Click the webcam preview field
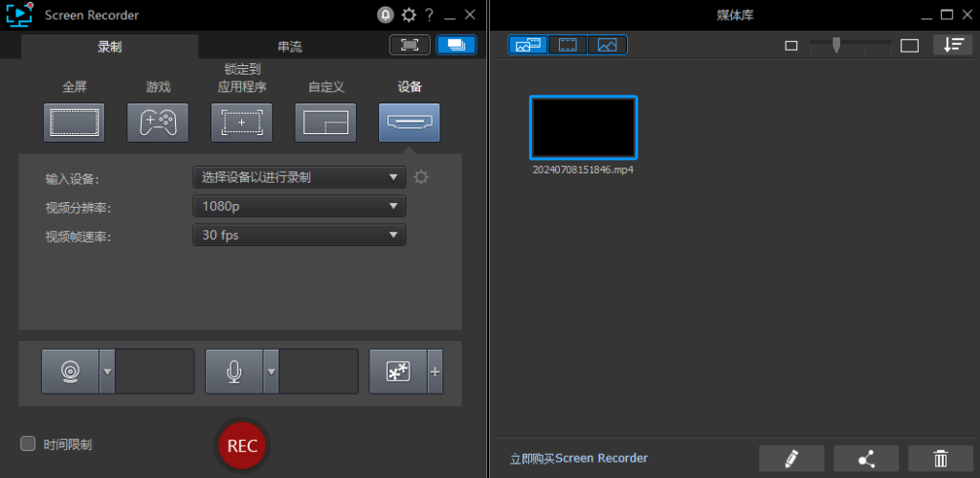 click(x=154, y=372)
